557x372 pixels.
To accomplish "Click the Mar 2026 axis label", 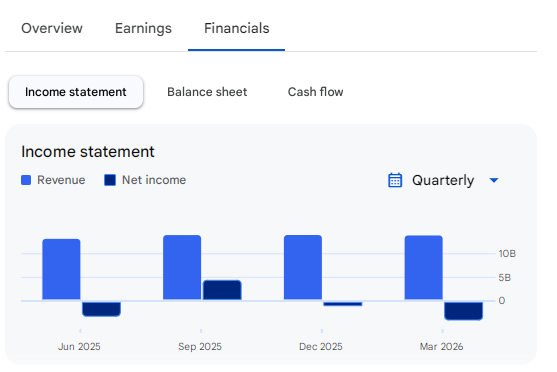I will (x=442, y=347).
